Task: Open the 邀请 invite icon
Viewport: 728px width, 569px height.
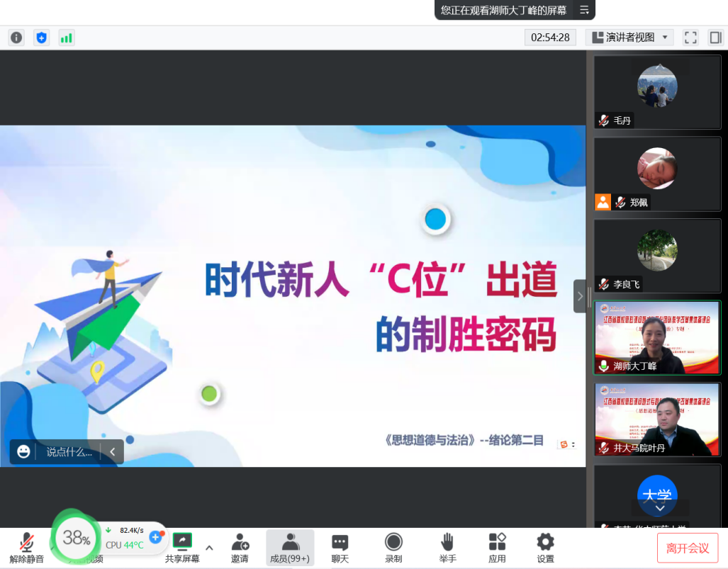Action: pos(240,547)
